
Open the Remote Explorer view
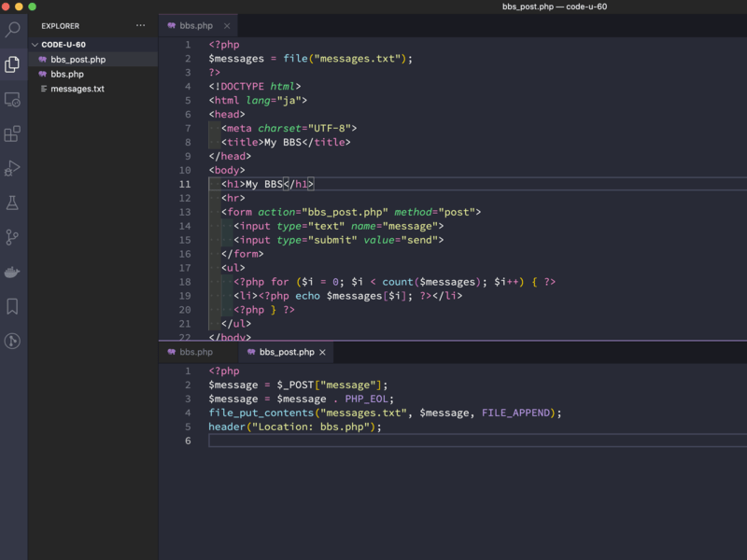(13, 99)
